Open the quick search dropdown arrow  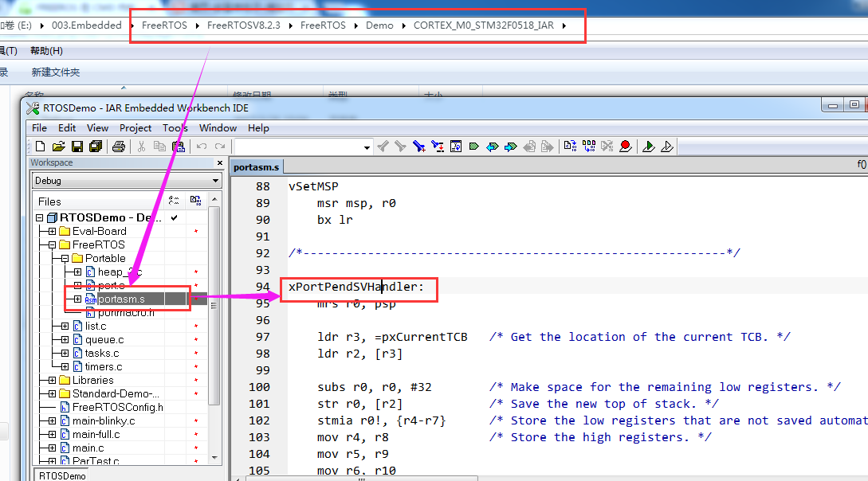[367, 147]
